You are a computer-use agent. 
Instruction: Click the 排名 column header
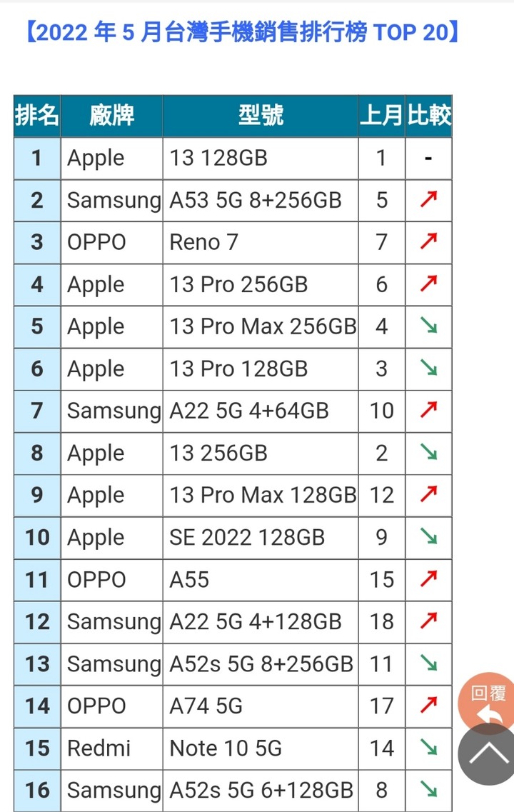point(36,116)
